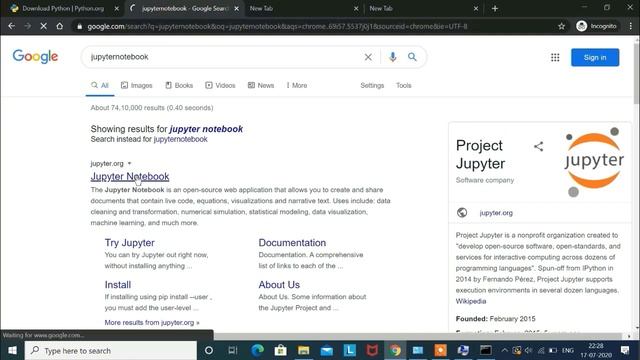Share the Project Jupyter knowledge panel

pos(538,147)
